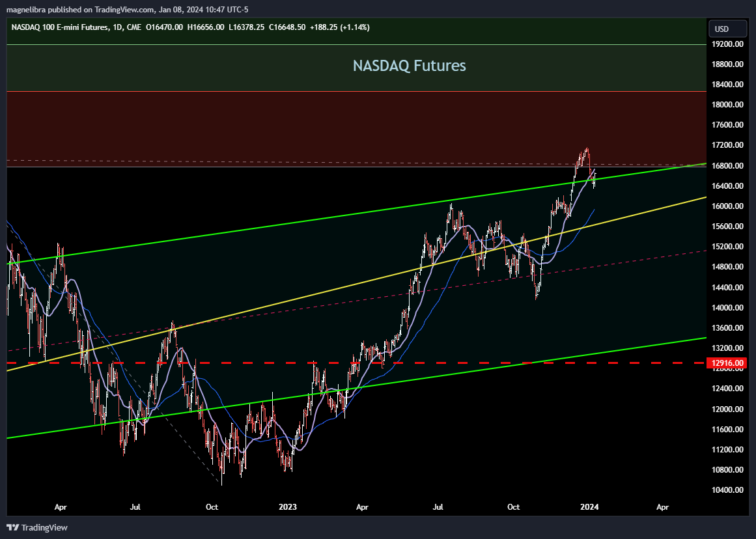Screen dimensions: 756x539
Task: Click the 17600.00 price axis label
Action: pos(727,125)
